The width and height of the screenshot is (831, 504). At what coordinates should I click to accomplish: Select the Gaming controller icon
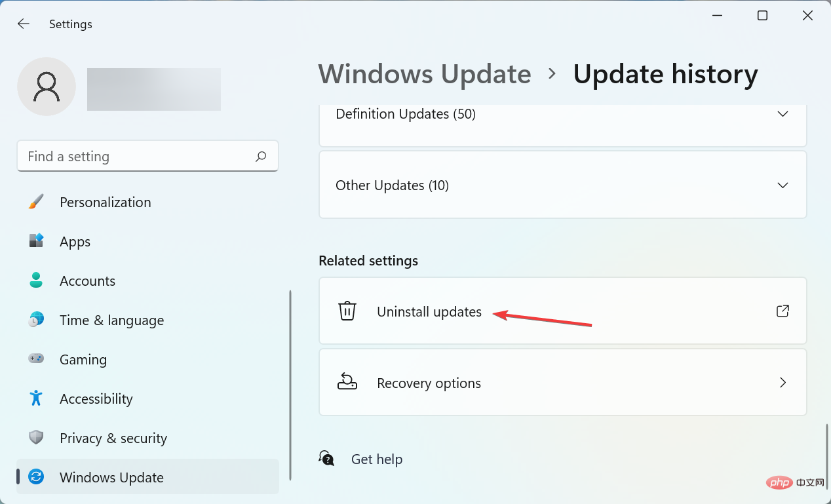coord(36,359)
